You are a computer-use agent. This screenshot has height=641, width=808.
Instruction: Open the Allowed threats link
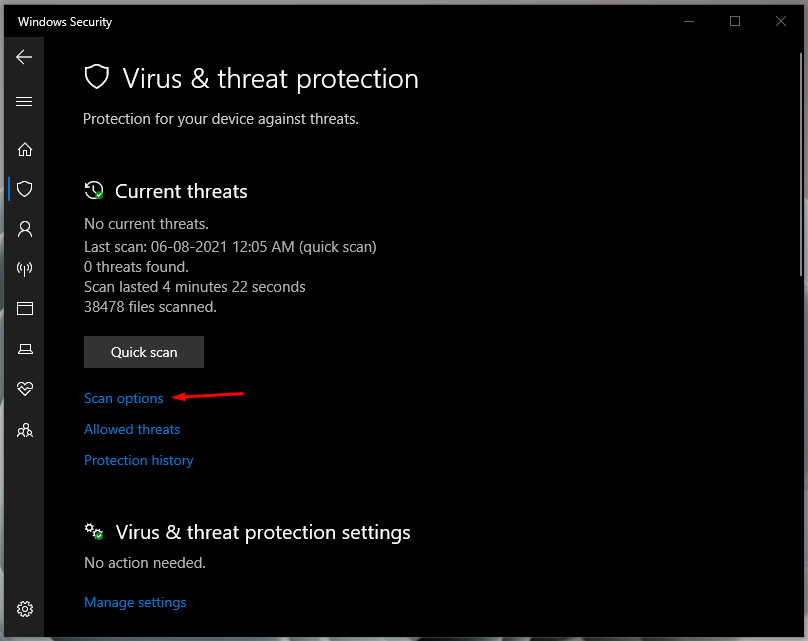click(x=132, y=429)
